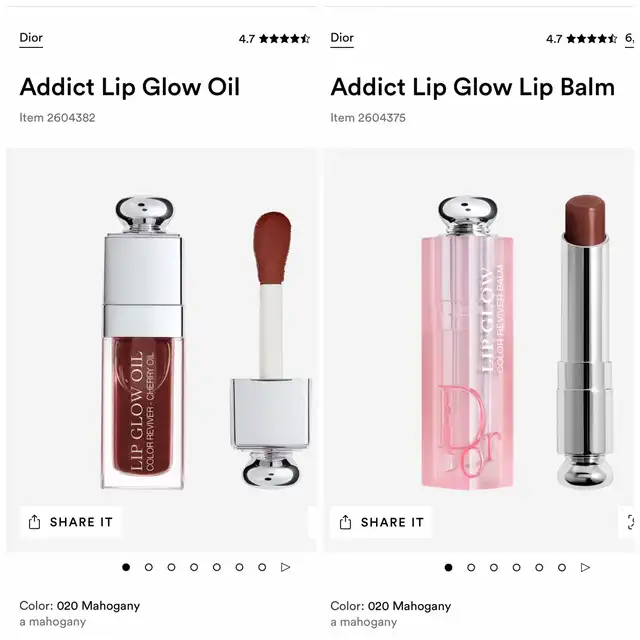
Task: Open star rating for Lip Glow Oil
Action: (x=284, y=39)
